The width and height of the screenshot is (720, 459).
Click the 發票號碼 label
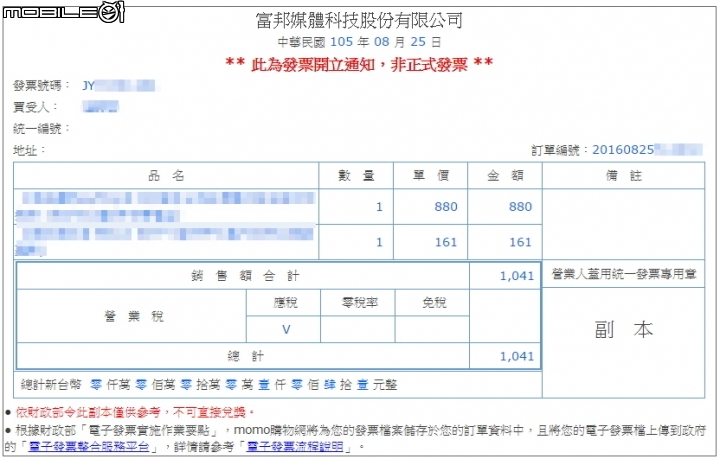tap(41, 85)
